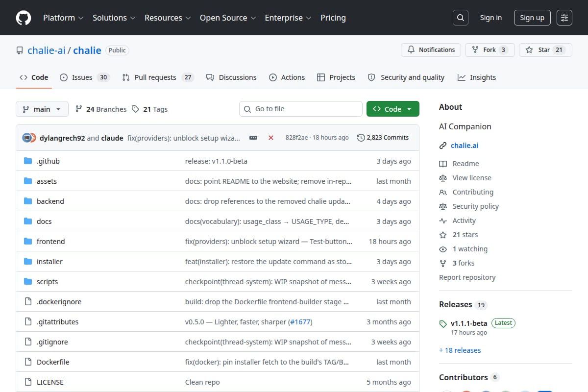Viewport: 588px width, 392px height.
Task: Click the Dockerfile file icon
Action: (28, 362)
